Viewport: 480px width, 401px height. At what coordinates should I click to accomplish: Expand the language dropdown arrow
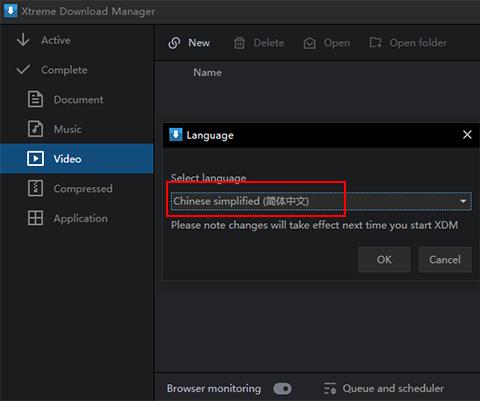point(463,201)
